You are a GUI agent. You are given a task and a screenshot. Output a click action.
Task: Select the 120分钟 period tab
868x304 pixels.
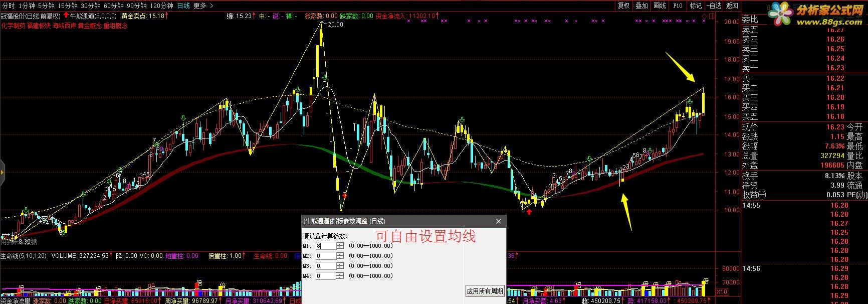[161, 6]
